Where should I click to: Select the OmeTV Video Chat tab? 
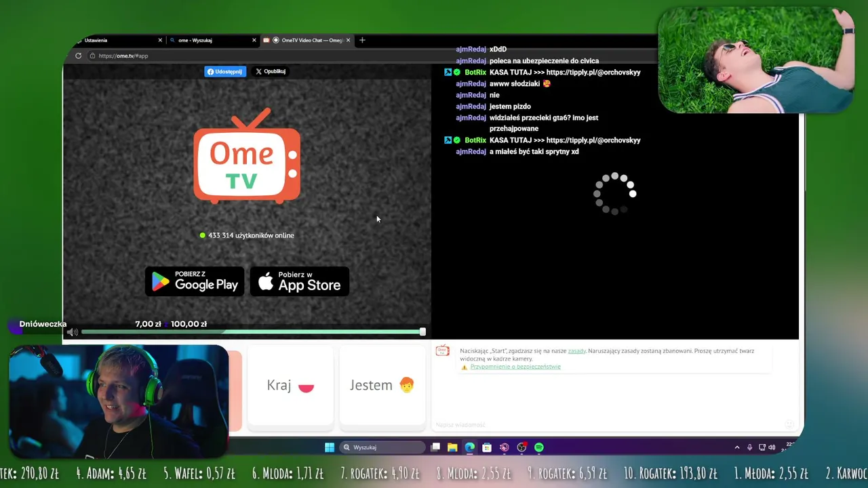coord(307,40)
